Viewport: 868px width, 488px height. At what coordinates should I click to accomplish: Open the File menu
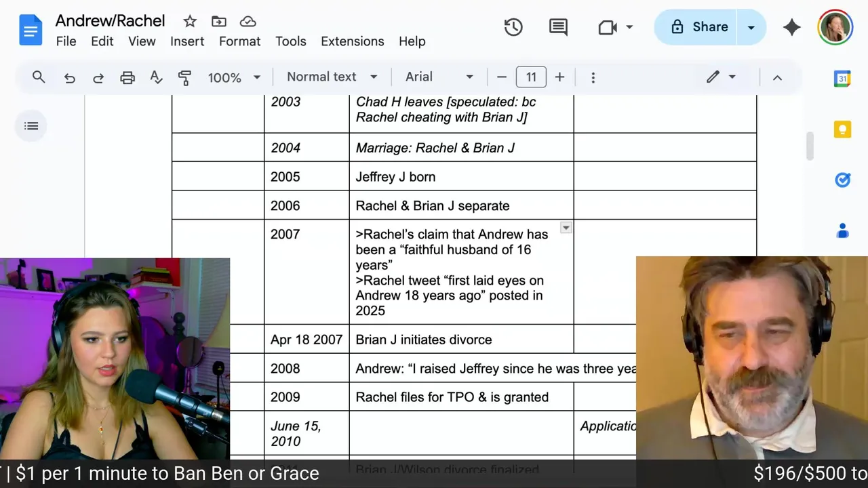pos(66,41)
